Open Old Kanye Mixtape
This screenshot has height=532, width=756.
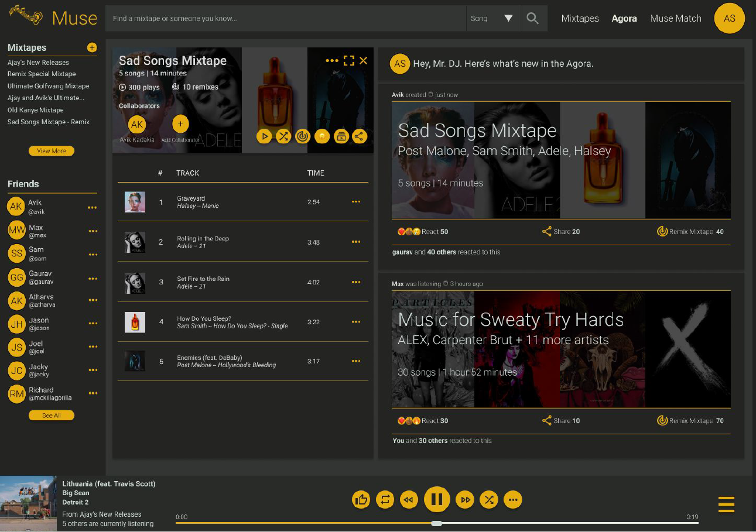35,110
